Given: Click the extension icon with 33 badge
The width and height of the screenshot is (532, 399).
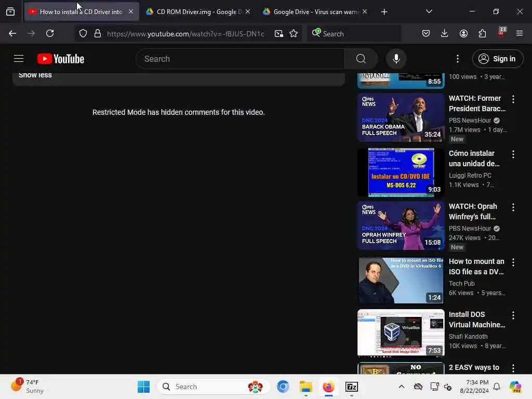Looking at the screenshot, I should coord(501,33).
